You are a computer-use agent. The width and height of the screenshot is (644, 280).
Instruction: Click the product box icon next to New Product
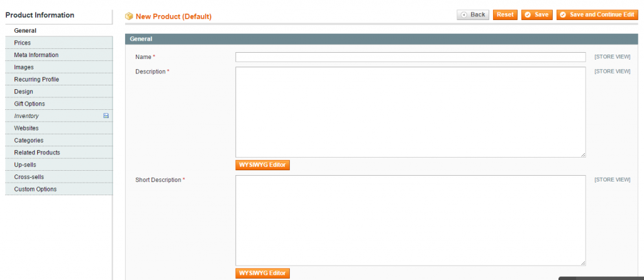coord(129,16)
